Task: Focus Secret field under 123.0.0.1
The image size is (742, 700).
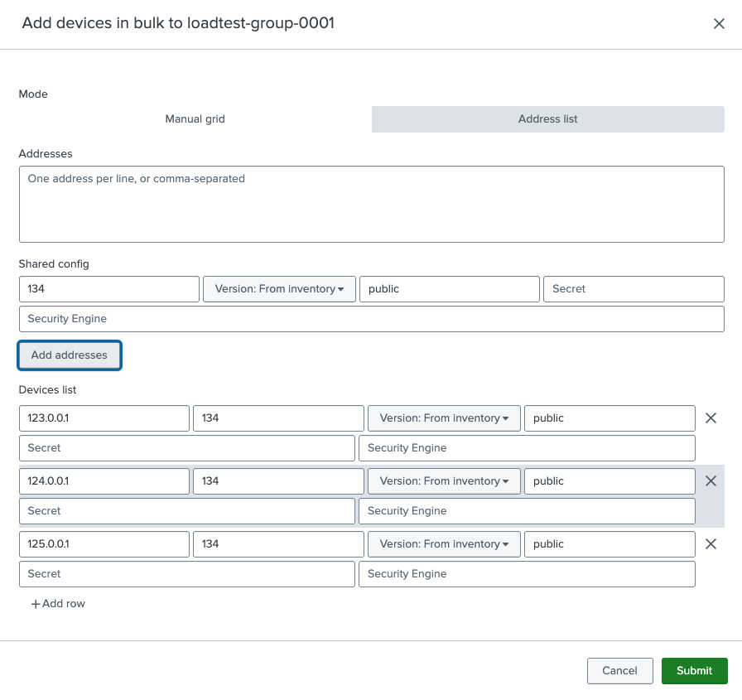Action: [187, 447]
